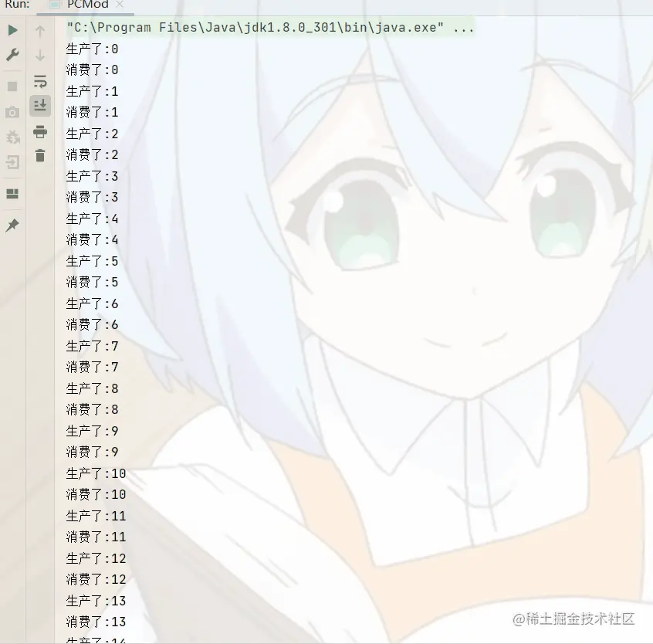Toggle Scroll to End of console
Viewport: 653px width, 644px height.
[40, 105]
